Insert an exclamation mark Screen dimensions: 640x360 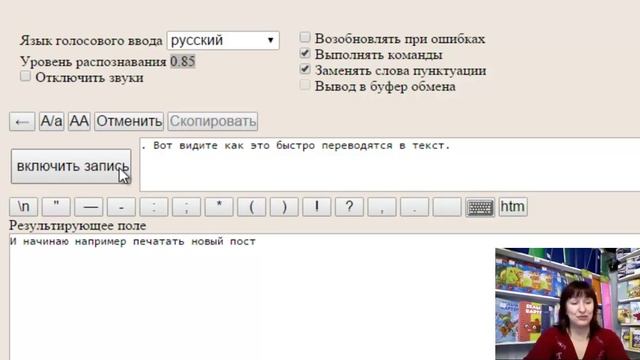317,207
